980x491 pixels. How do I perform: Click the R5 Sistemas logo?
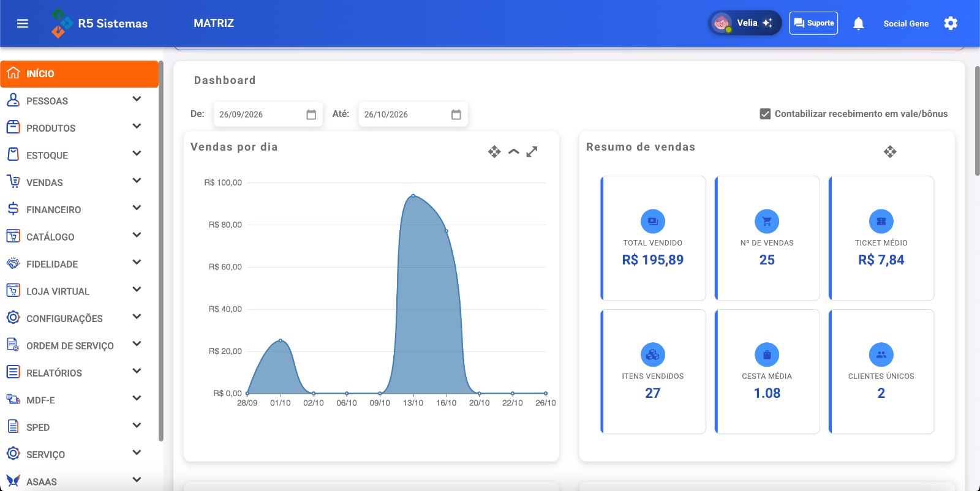99,23
